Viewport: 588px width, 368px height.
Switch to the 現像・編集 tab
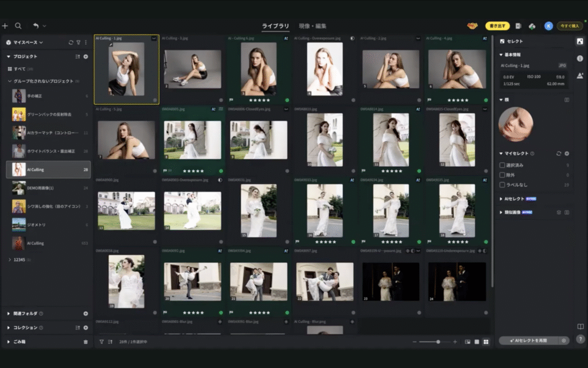coord(313,26)
